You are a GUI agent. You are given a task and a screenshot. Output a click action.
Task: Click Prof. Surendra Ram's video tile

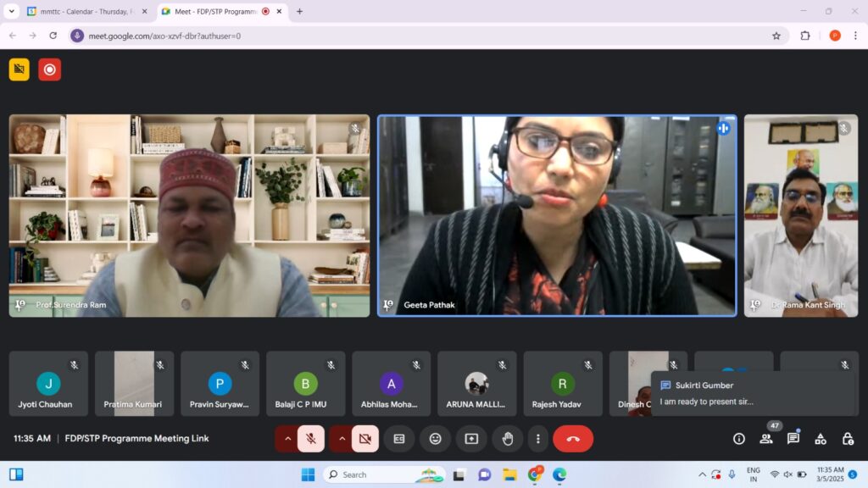coord(189,216)
